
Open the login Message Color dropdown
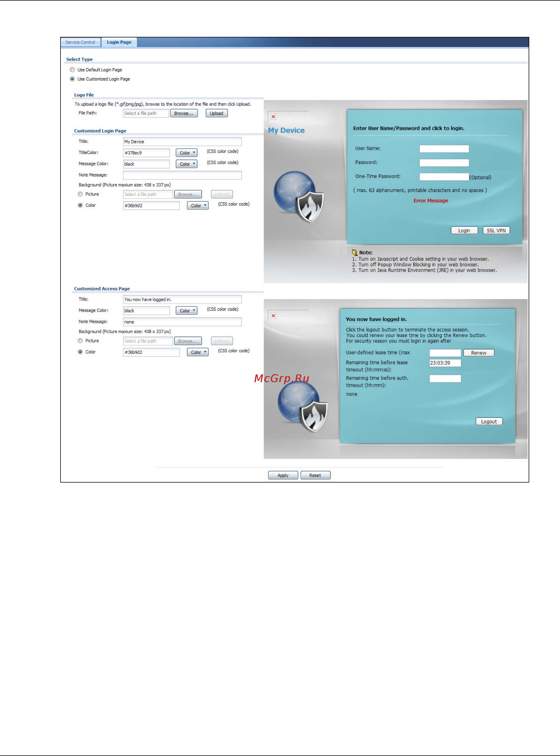pyautogui.click(x=186, y=164)
